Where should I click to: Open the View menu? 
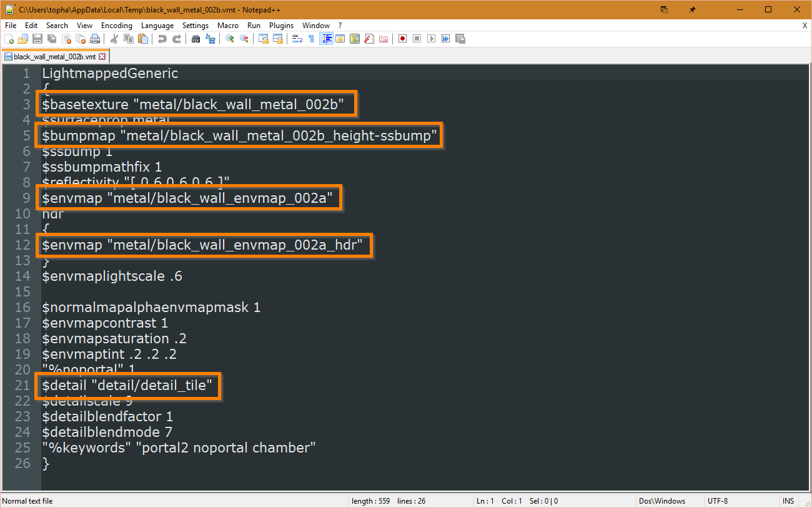pyautogui.click(x=84, y=26)
